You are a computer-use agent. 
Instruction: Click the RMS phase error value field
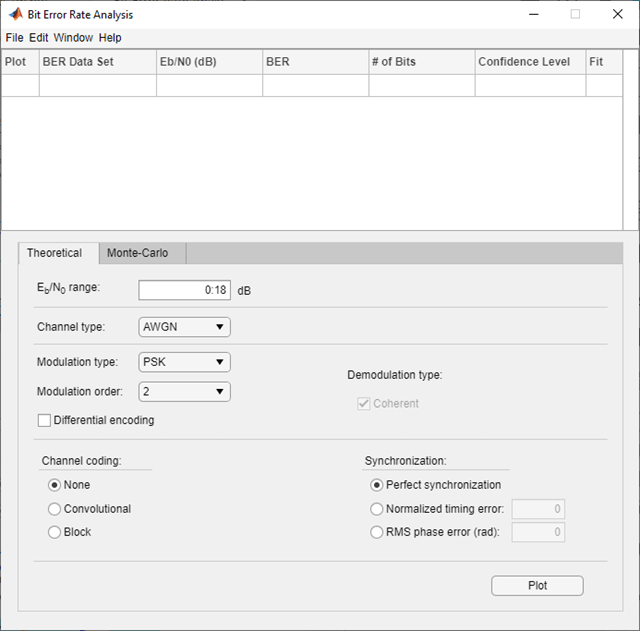point(538,532)
